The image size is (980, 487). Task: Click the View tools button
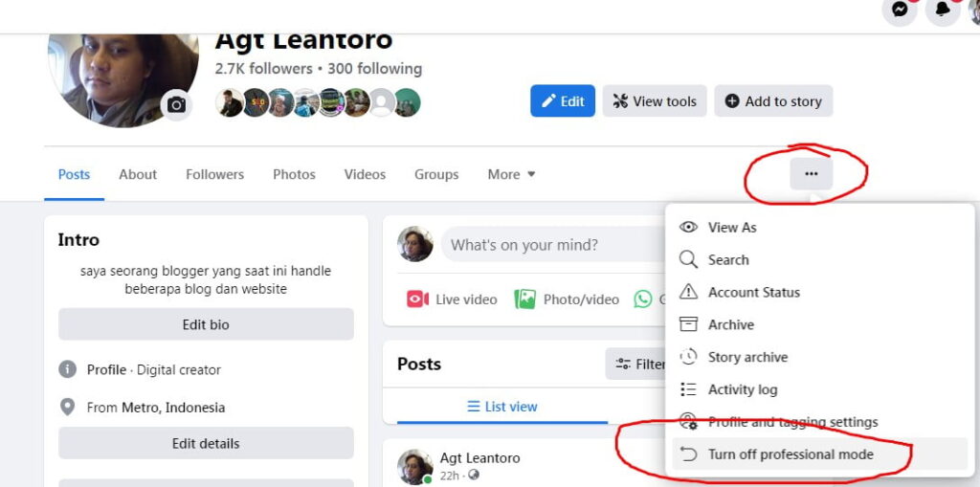pyautogui.click(x=655, y=101)
